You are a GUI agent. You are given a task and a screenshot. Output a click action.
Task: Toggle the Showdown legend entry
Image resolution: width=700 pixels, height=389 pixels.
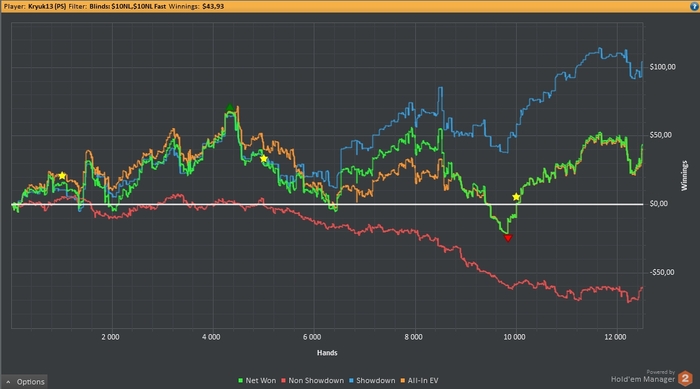click(x=372, y=381)
